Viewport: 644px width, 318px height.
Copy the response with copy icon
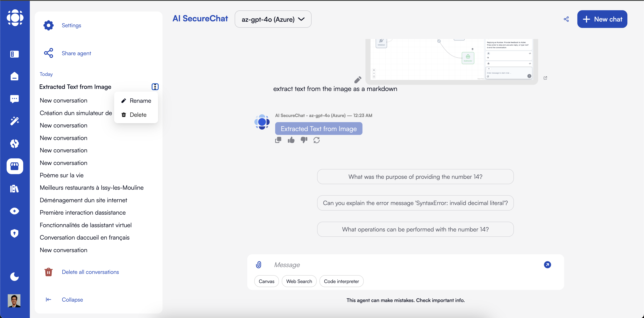[278, 140]
